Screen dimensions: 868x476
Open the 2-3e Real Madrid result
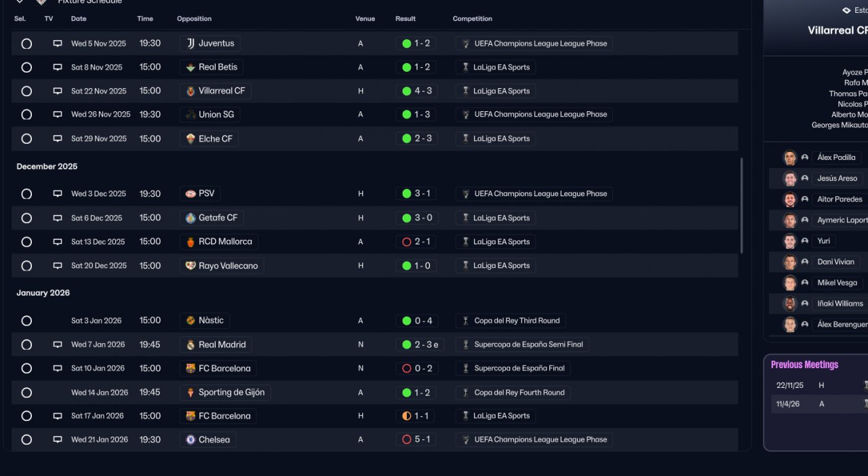tap(420, 344)
